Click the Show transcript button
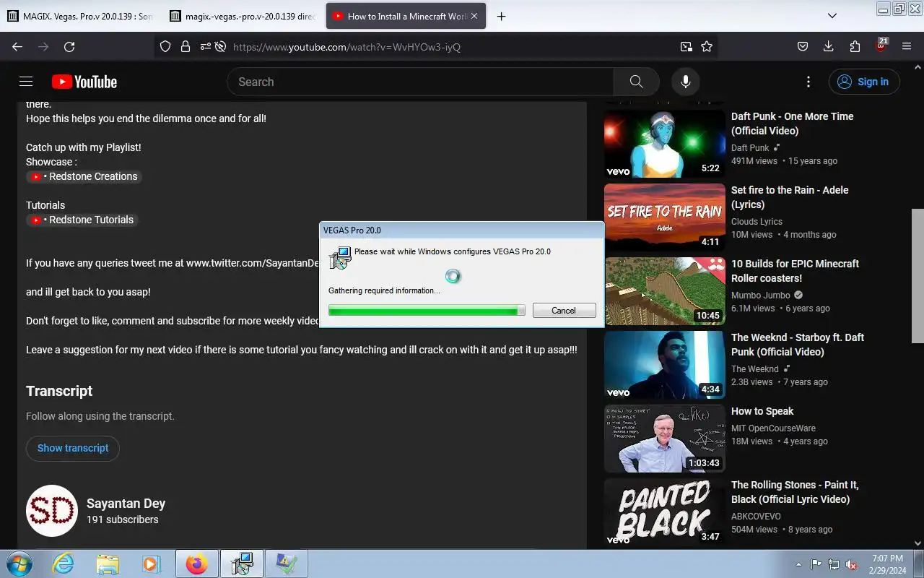Image resolution: width=924 pixels, height=578 pixels. point(73,448)
